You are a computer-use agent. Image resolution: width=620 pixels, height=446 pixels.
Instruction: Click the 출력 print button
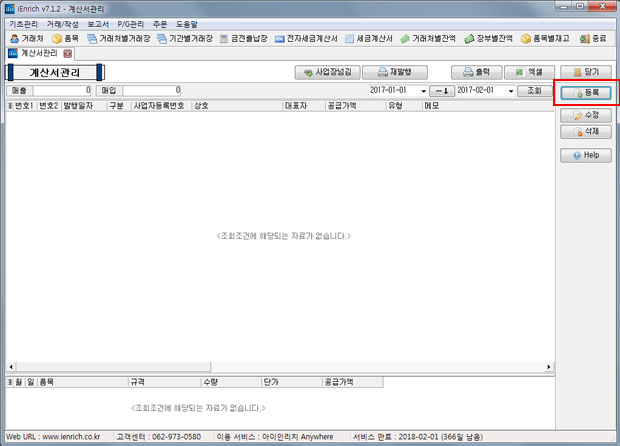tap(474, 72)
